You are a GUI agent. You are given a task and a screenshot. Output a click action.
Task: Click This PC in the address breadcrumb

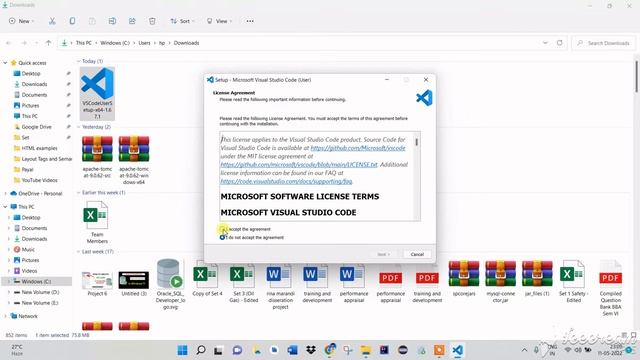click(x=84, y=43)
